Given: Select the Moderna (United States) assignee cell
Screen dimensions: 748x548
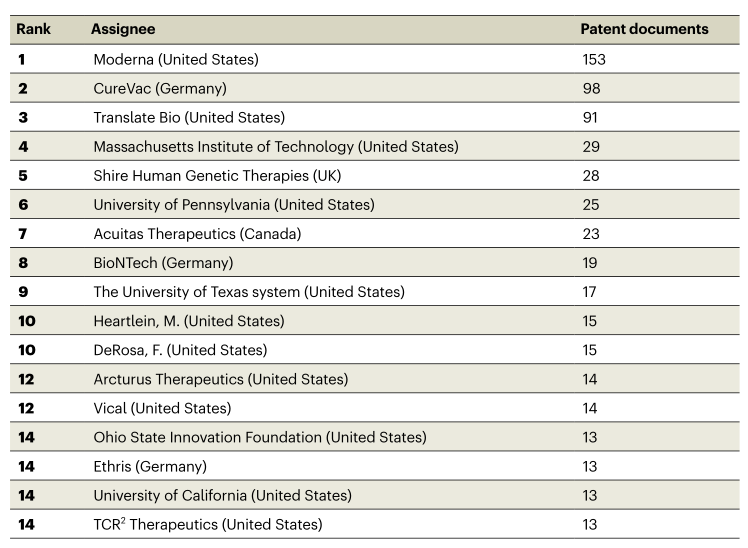Looking at the screenshot, I should click(175, 59).
